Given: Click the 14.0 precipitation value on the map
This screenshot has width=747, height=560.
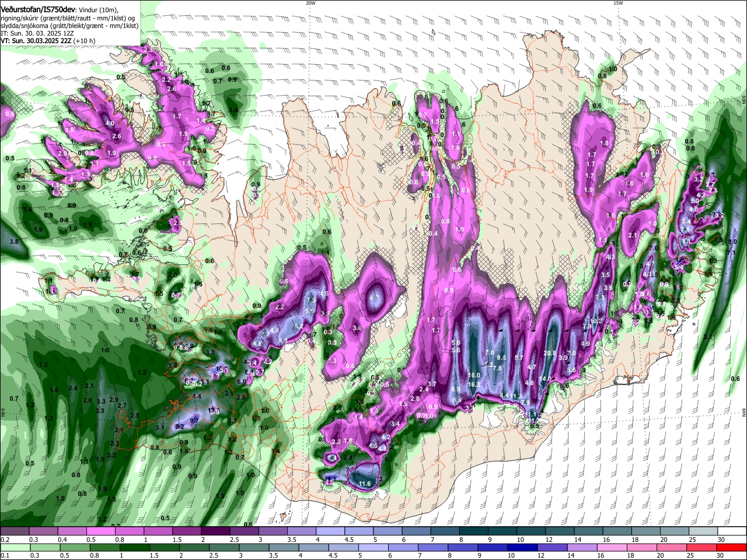Looking at the screenshot, I should (545, 379).
